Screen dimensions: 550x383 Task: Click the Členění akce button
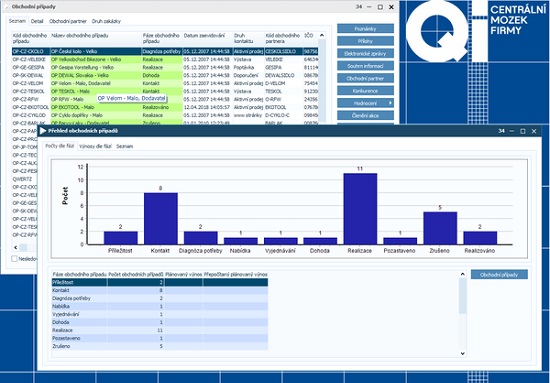(x=365, y=116)
